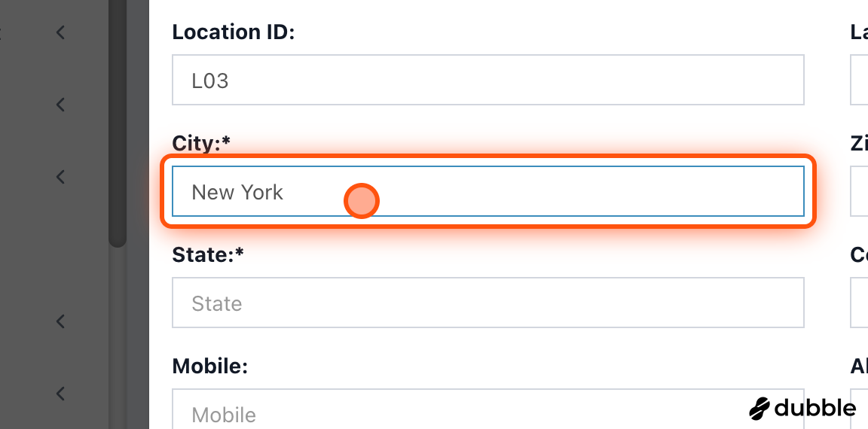Screen dimensions: 868x429
Task: Click the Mobile label text
Action: [209, 366]
